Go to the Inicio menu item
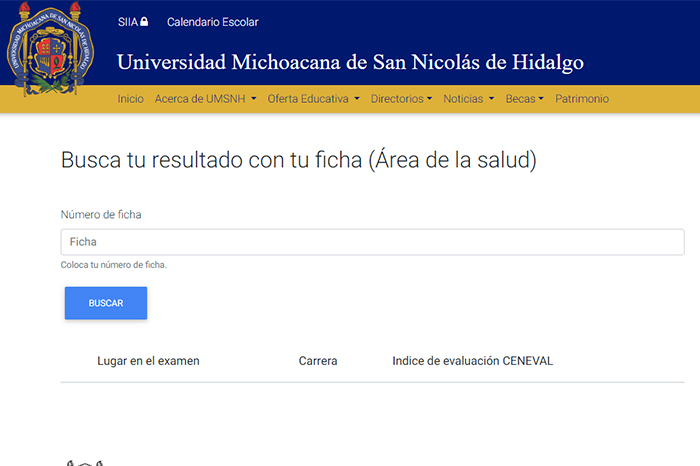 point(130,99)
